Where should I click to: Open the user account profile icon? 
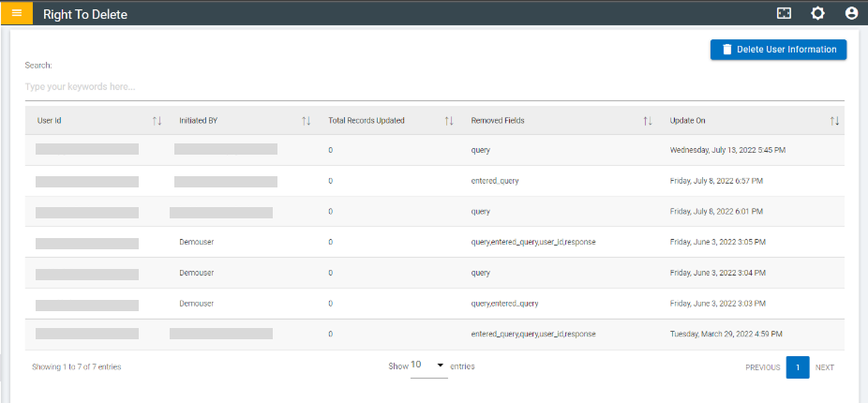tap(851, 14)
